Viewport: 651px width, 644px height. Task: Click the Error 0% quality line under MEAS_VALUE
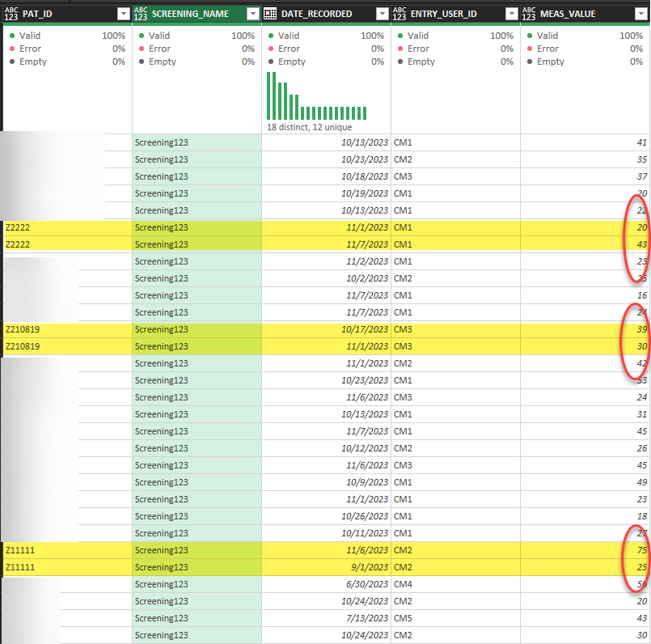(585, 49)
